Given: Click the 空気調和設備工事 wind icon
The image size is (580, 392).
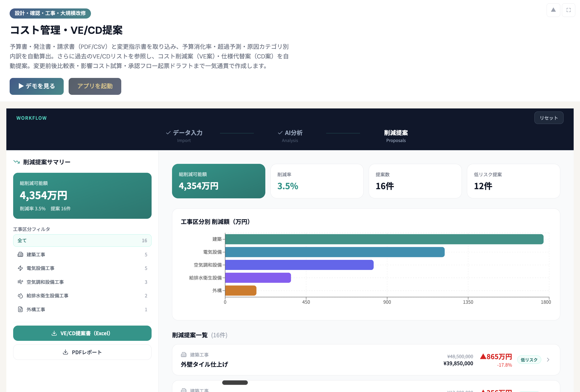Looking at the screenshot, I should click(20, 282).
